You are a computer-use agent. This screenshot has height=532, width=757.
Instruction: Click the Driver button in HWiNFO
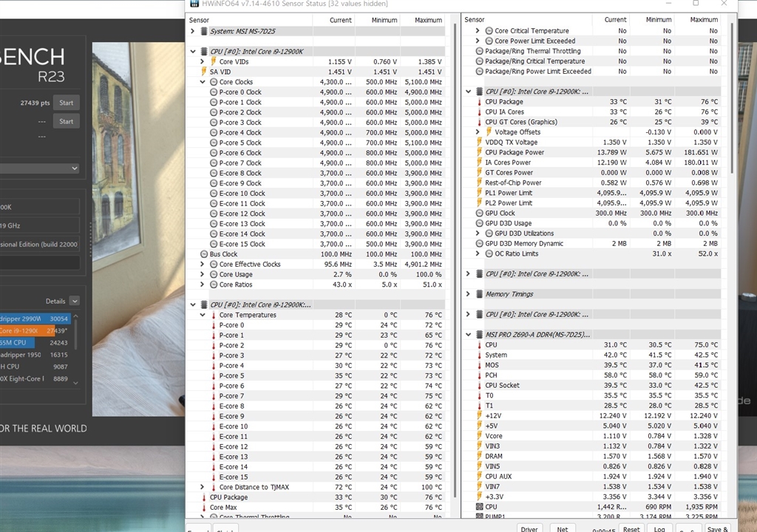point(529,528)
